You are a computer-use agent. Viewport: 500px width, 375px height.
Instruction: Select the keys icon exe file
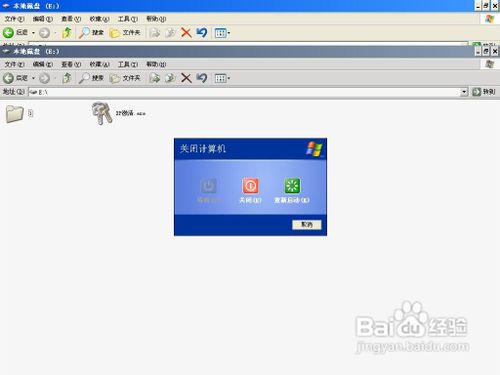119,113
